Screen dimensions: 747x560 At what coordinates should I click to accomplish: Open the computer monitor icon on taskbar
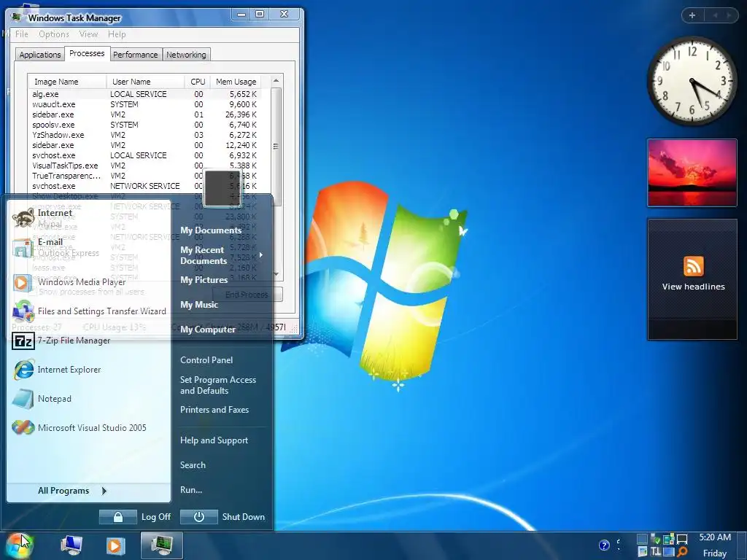pos(71,545)
